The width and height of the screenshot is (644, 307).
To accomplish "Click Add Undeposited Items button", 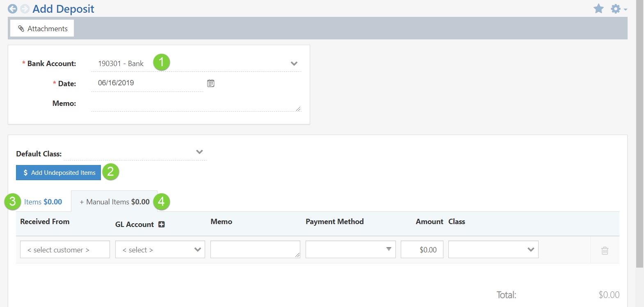I will (58, 173).
